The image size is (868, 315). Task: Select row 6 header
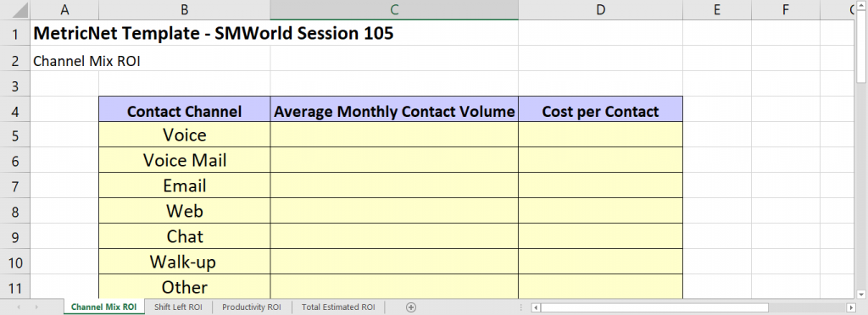click(15, 160)
